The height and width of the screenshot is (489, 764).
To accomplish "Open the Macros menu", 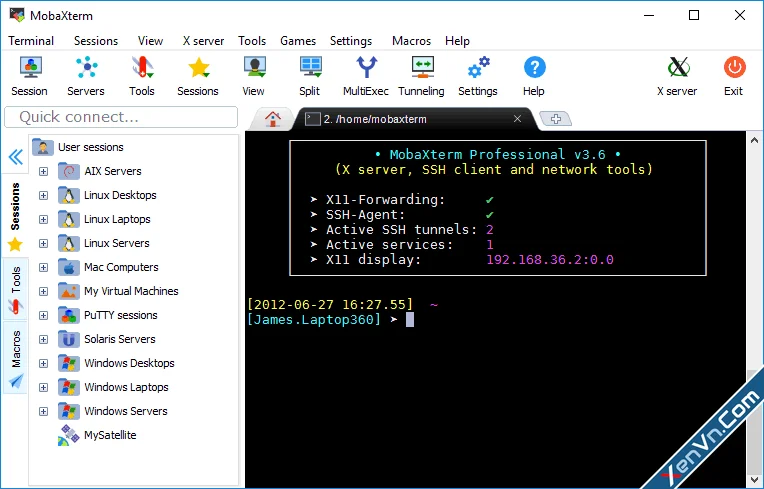I will coord(411,41).
